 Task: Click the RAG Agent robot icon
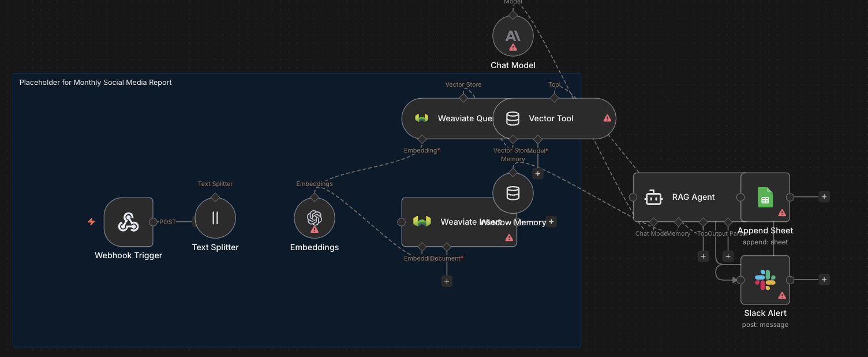[653, 198]
